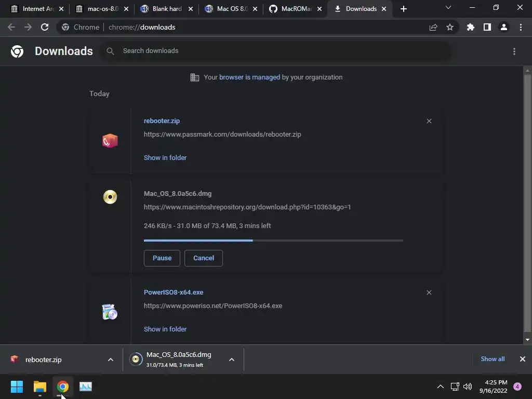Open the Windows Start menu
Image resolution: width=532 pixels, height=399 pixels.
(x=17, y=387)
